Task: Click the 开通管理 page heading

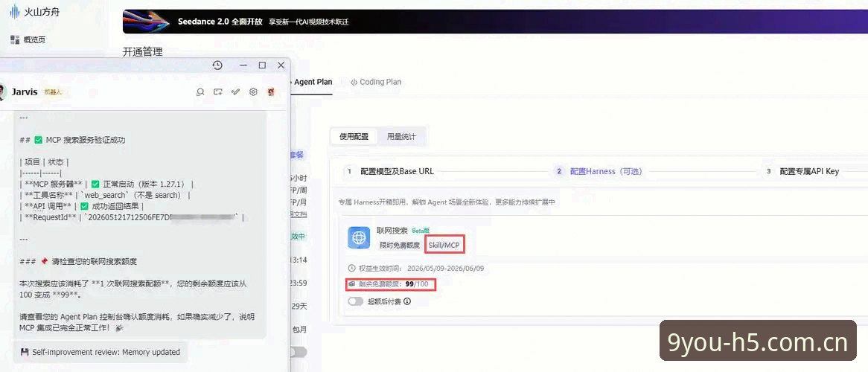Action: click(x=143, y=53)
